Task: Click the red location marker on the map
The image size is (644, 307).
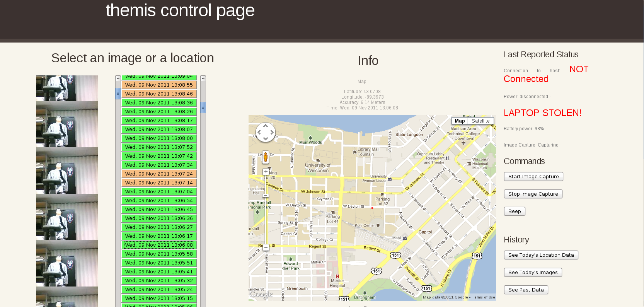Action: click(x=372, y=208)
